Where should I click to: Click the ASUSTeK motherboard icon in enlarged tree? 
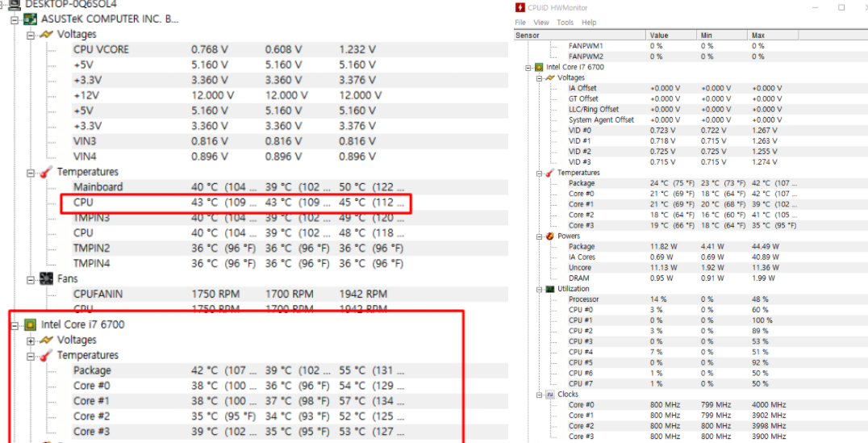tap(30, 19)
